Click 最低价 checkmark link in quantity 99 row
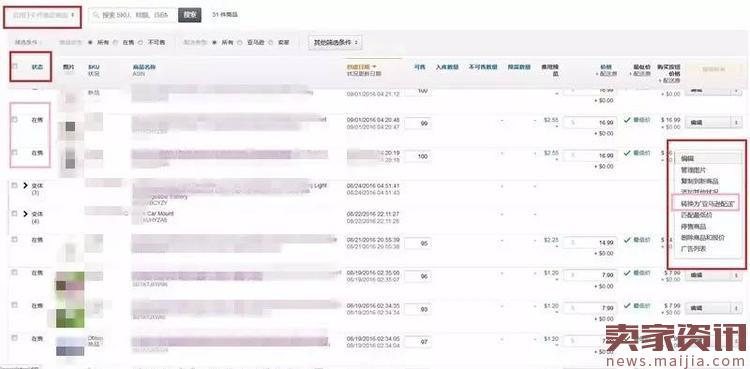Image resolution: width=750 pixels, height=369 pixels. [637, 120]
